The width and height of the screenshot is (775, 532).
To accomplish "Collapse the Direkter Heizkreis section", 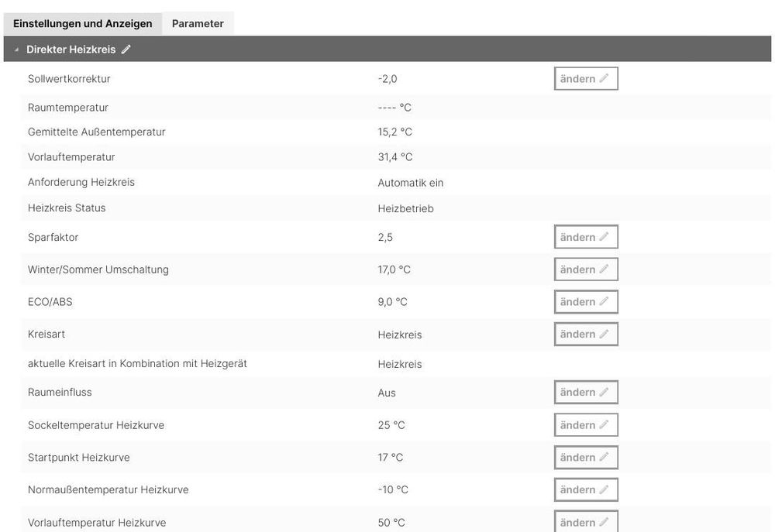I will click(16, 50).
